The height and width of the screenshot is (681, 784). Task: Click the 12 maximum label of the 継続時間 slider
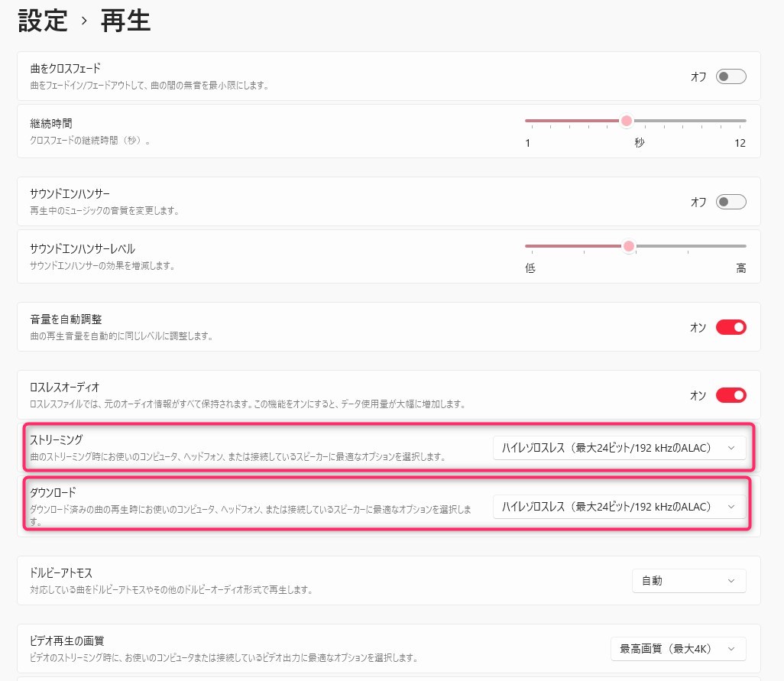[740, 144]
